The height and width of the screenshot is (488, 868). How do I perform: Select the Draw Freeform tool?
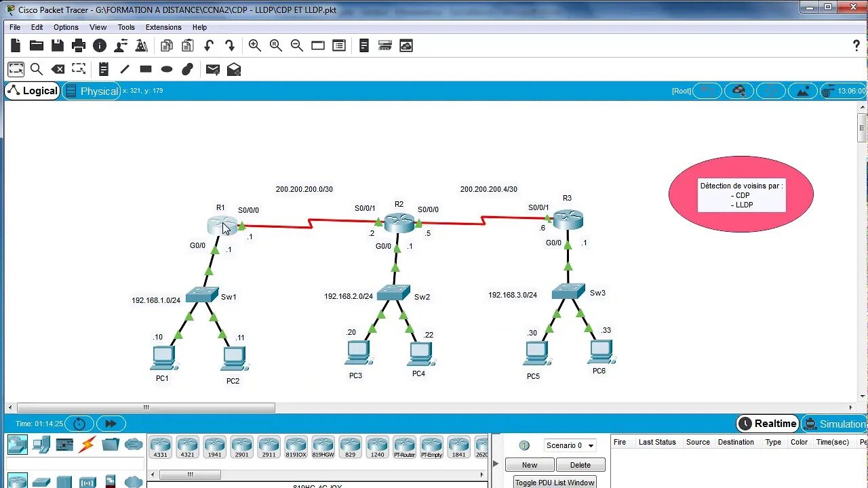click(x=188, y=69)
